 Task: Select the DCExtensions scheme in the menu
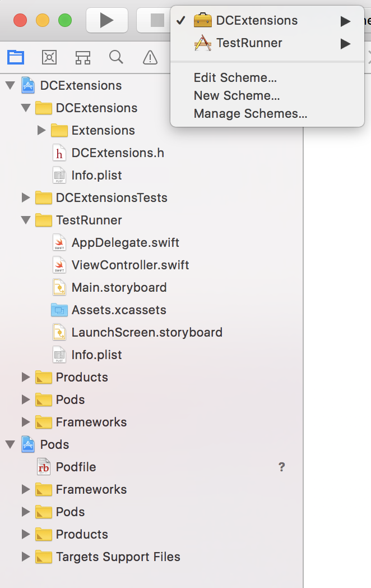[x=267, y=21]
